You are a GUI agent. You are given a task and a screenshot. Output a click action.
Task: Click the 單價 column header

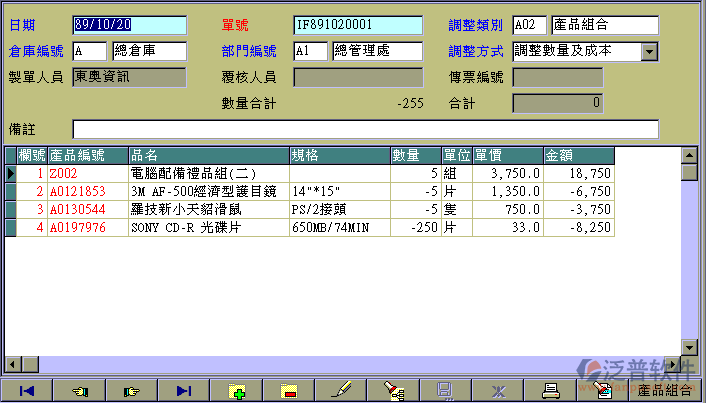coord(508,156)
